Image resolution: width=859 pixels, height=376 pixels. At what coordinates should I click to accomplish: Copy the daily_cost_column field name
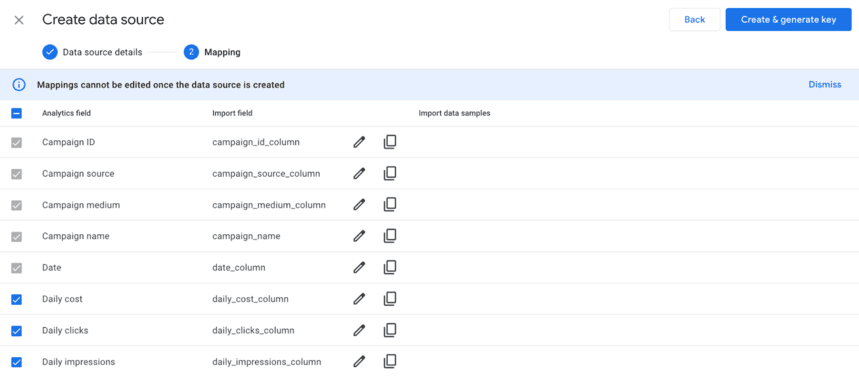(x=390, y=299)
